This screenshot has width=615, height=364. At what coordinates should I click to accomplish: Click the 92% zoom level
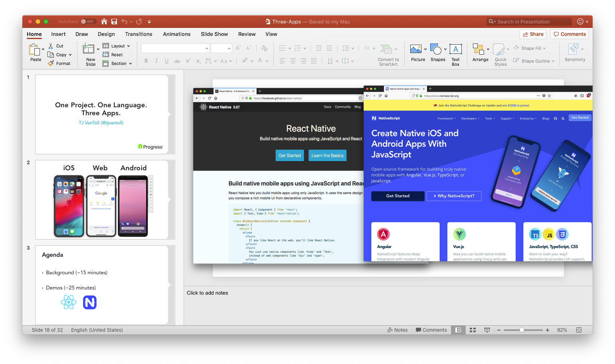pyautogui.click(x=562, y=330)
